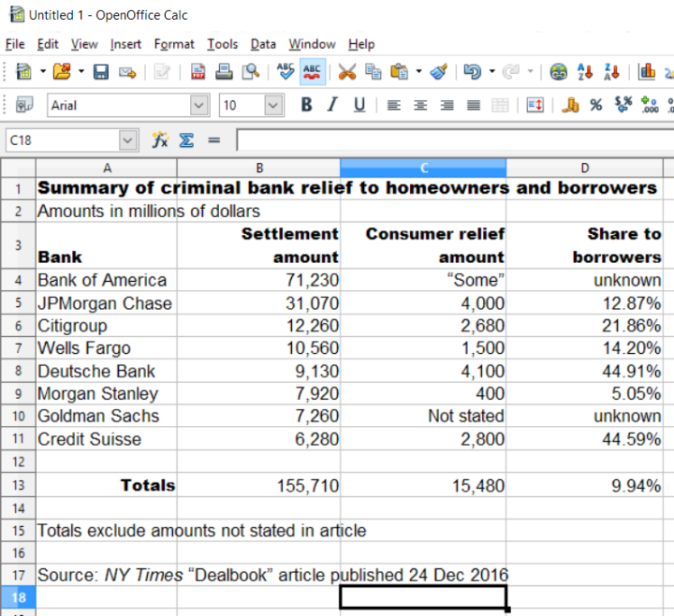Click the Select All corner box

point(18,168)
